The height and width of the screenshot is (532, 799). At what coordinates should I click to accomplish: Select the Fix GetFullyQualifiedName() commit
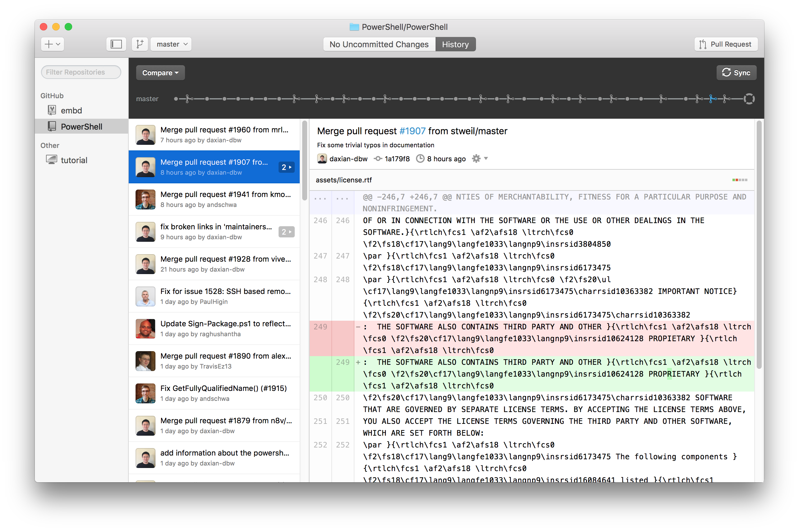tap(214, 393)
